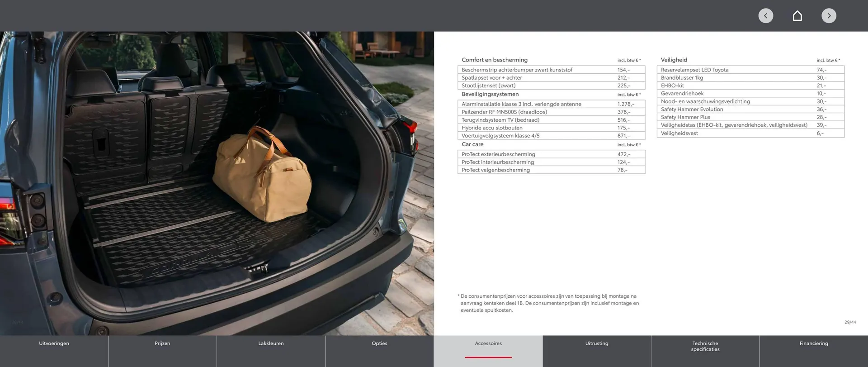Image resolution: width=868 pixels, height=367 pixels.
Task: Click row 'Reservelampset LED Toyota'
Action: pos(750,70)
